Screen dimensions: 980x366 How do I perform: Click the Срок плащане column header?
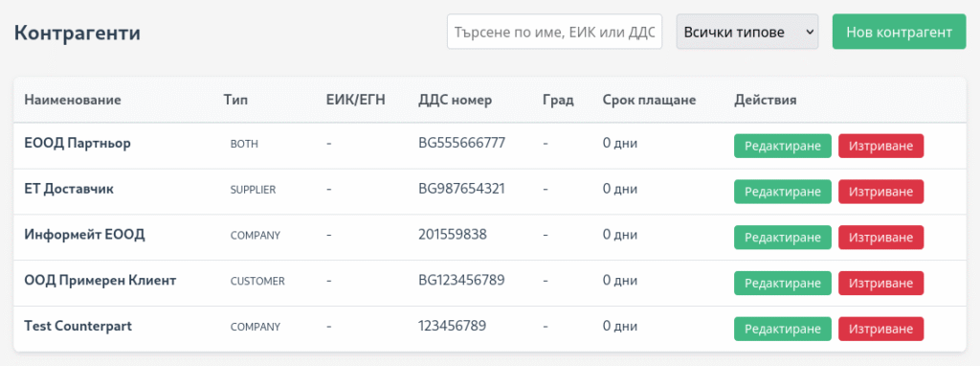(650, 100)
